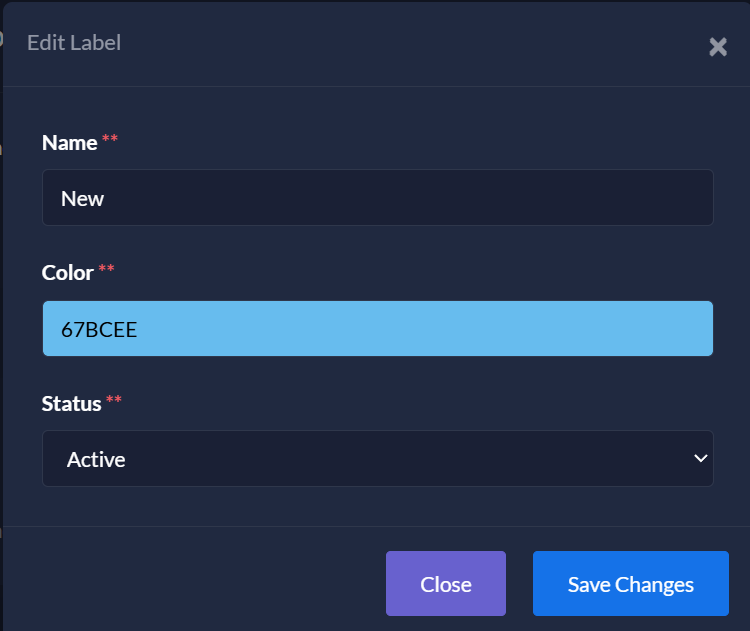Click the "Name" field label
The image size is (750, 631).
[69, 143]
